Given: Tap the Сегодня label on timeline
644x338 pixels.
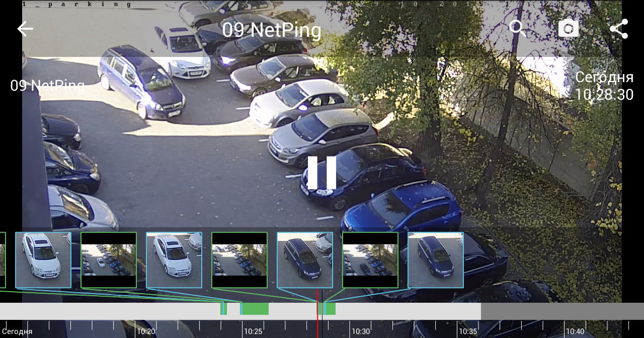Looking at the screenshot, I should [x=17, y=331].
